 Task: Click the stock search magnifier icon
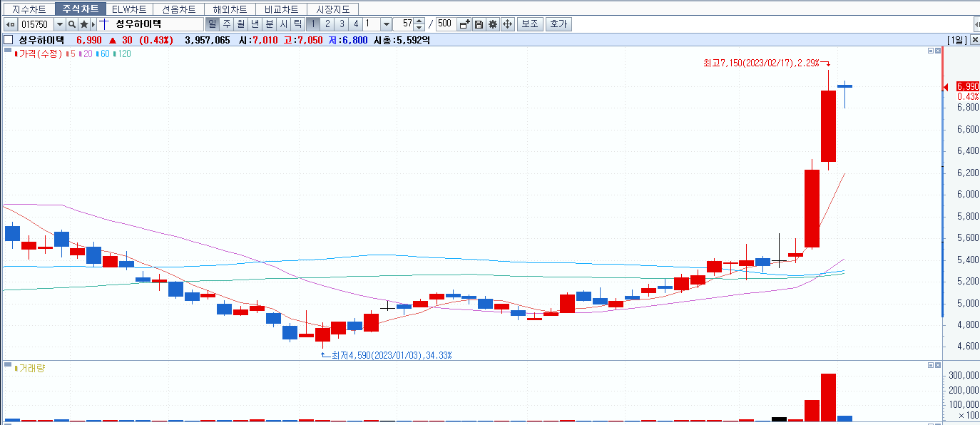tap(72, 24)
